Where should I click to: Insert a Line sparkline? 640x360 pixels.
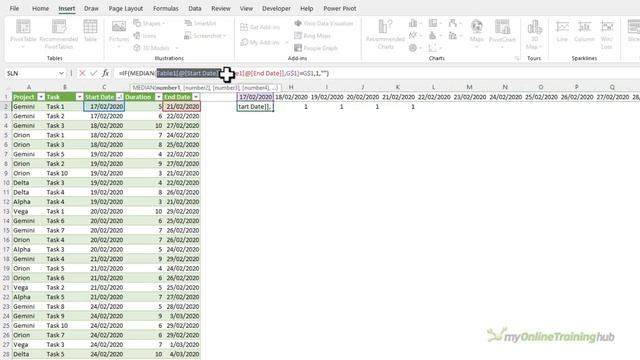pyautogui.click(x=562, y=31)
